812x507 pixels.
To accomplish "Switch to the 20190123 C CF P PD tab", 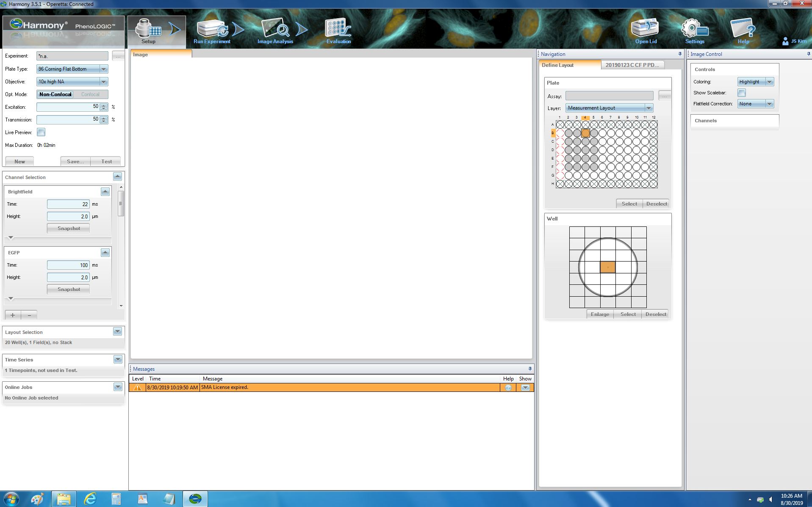I will click(x=632, y=65).
